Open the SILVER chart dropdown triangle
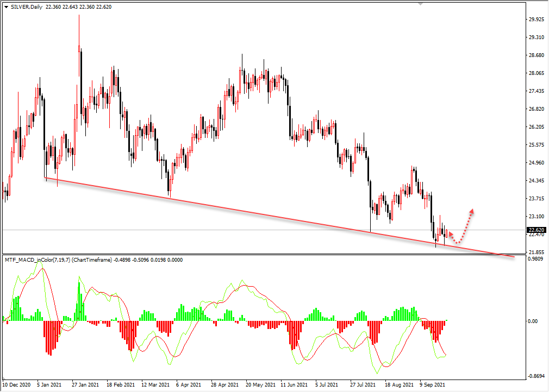The height and width of the screenshot is (392, 549). [x=7, y=7]
